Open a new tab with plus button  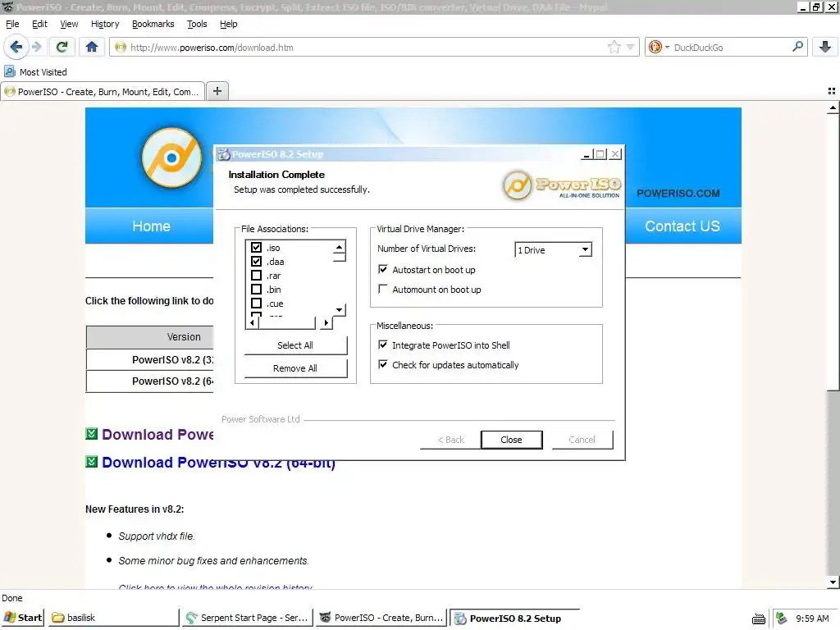point(217,91)
